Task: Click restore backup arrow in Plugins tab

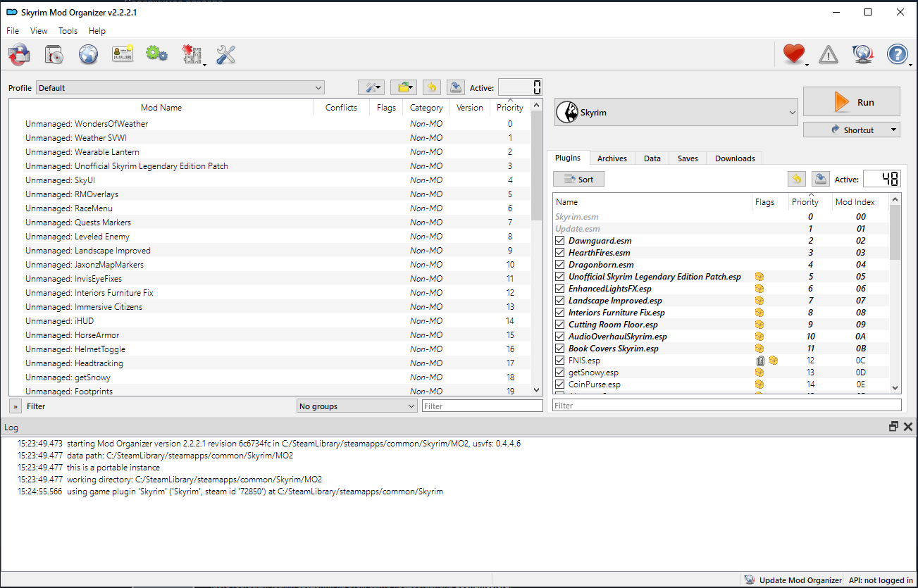Action: click(x=797, y=179)
